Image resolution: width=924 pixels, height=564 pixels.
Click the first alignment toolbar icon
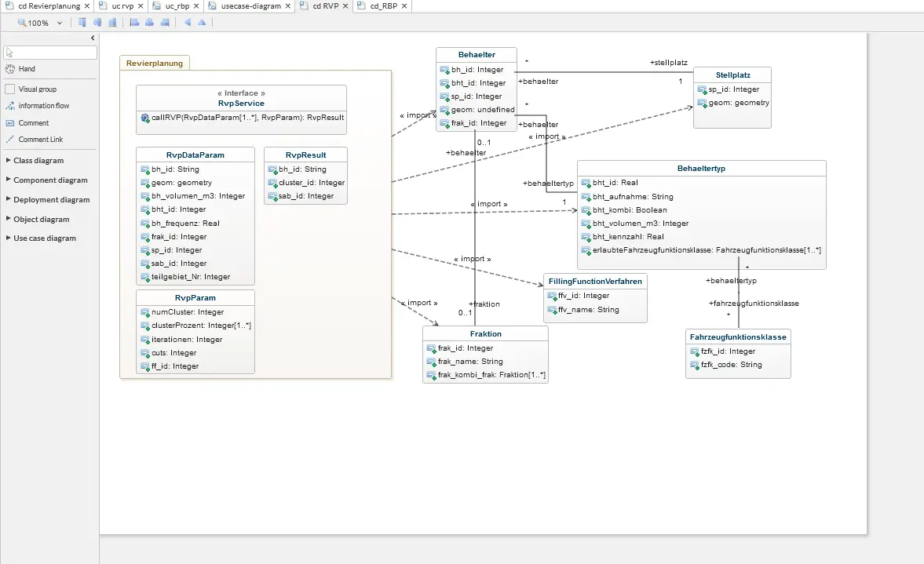point(82,23)
